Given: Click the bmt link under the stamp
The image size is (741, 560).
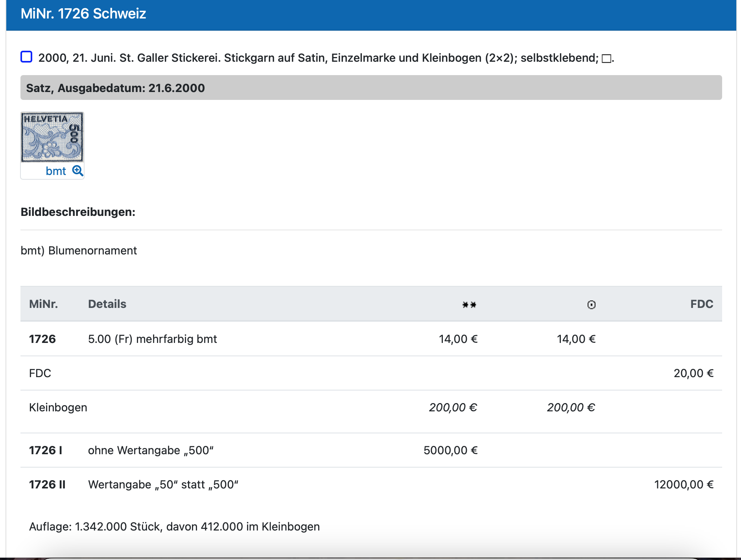Looking at the screenshot, I should click(x=56, y=171).
